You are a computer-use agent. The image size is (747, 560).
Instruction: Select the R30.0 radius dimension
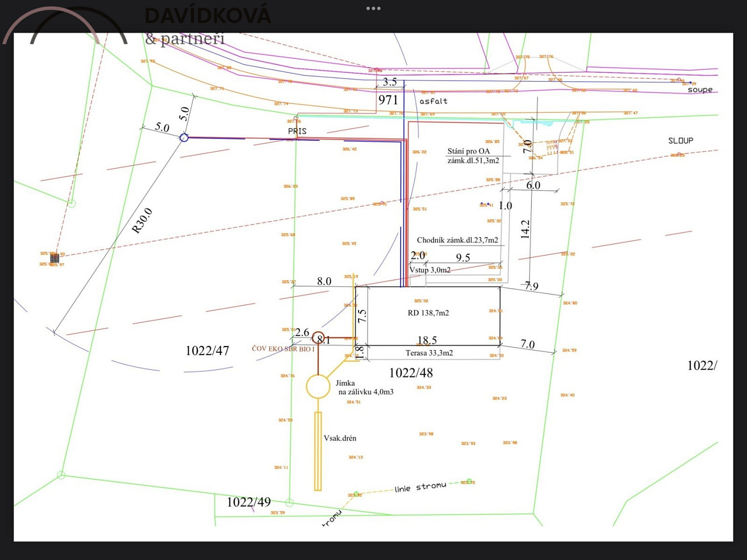click(142, 221)
